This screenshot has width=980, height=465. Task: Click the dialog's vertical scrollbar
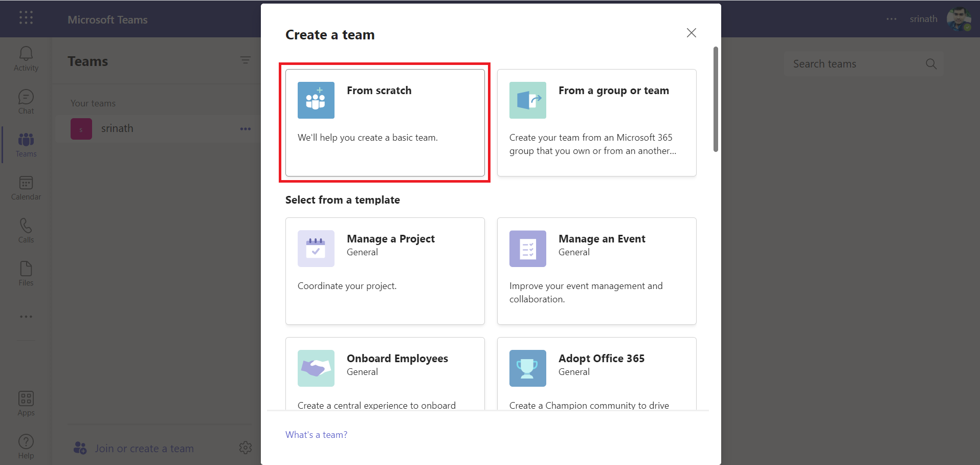(716, 99)
